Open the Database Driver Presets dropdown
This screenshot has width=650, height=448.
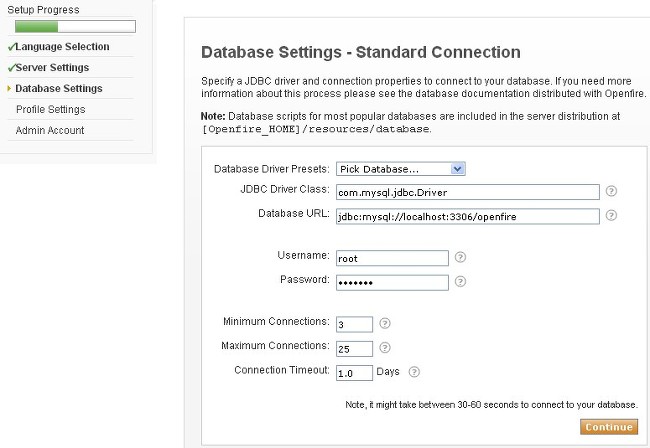[x=400, y=169]
